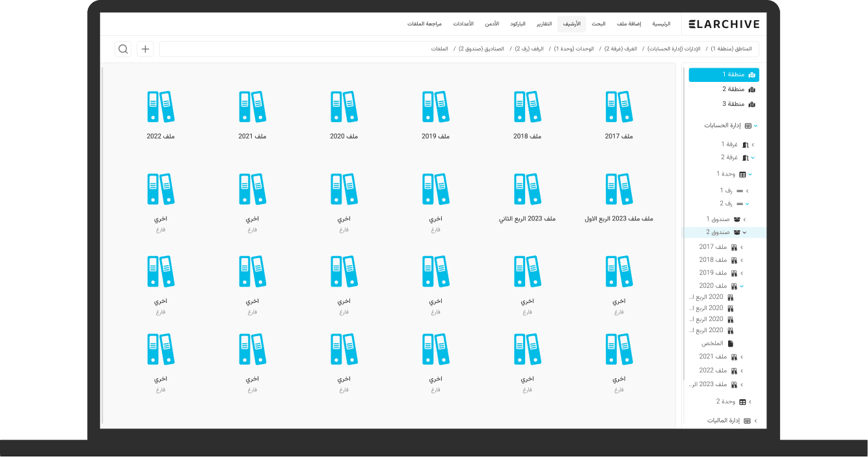Open the ملف 2021 binder icon in grid

(252, 107)
